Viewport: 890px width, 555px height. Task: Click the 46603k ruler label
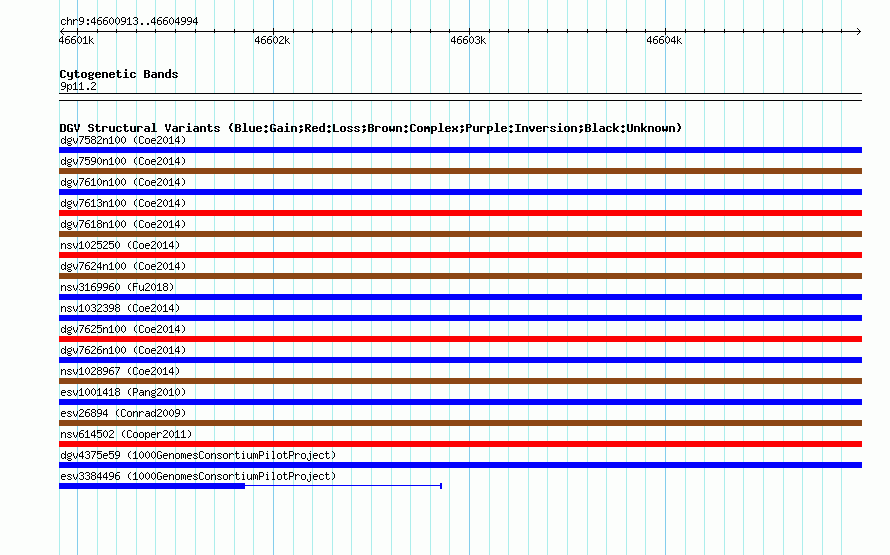click(468, 40)
